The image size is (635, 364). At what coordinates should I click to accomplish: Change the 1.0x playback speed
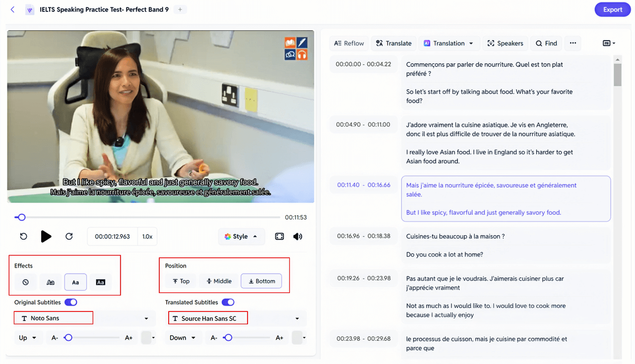coord(147,237)
